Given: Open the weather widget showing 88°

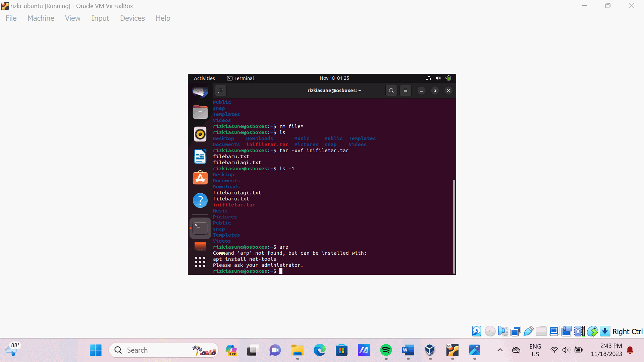Looking at the screenshot, I should pos(13,349).
